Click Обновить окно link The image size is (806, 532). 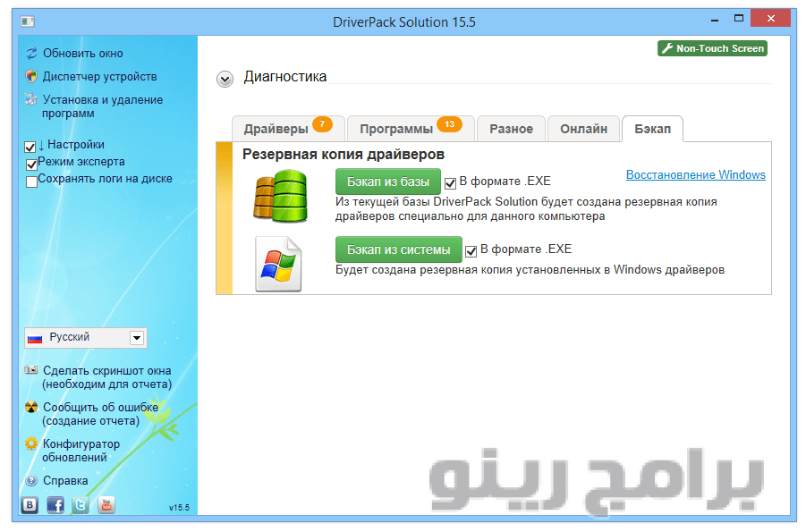[x=83, y=54]
